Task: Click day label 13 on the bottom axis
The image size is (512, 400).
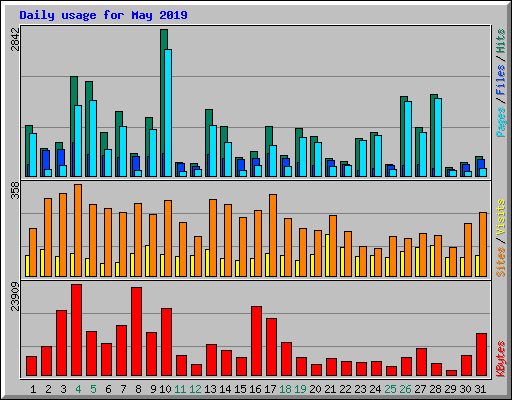Action: pyautogui.click(x=210, y=389)
